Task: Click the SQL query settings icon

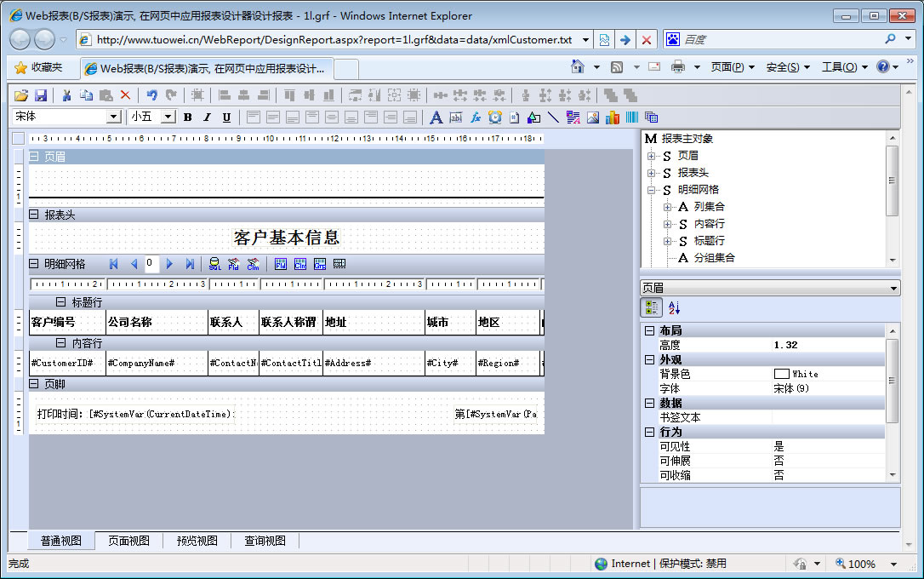Action: pos(214,264)
